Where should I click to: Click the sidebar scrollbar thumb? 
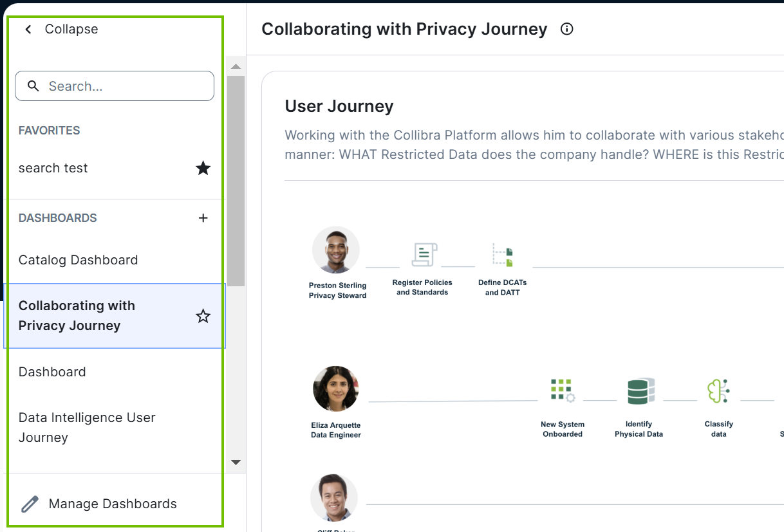(236, 180)
